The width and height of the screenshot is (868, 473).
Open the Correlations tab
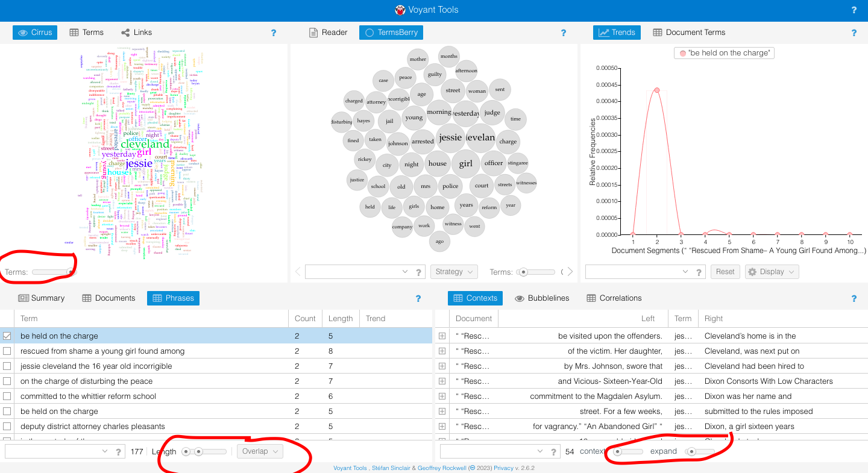tap(614, 298)
